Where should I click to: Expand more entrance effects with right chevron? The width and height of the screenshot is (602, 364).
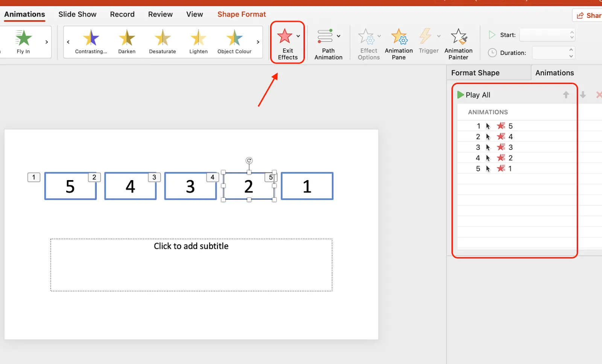click(47, 42)
